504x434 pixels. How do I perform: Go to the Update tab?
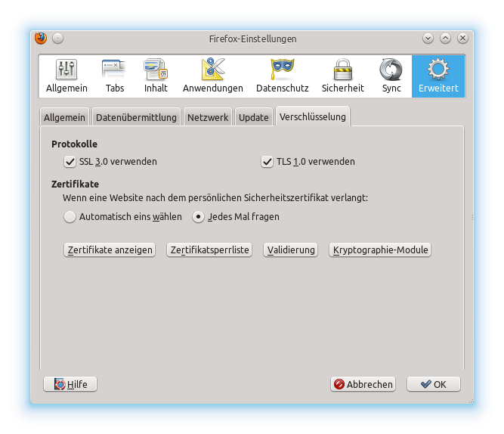coord(253,117)
